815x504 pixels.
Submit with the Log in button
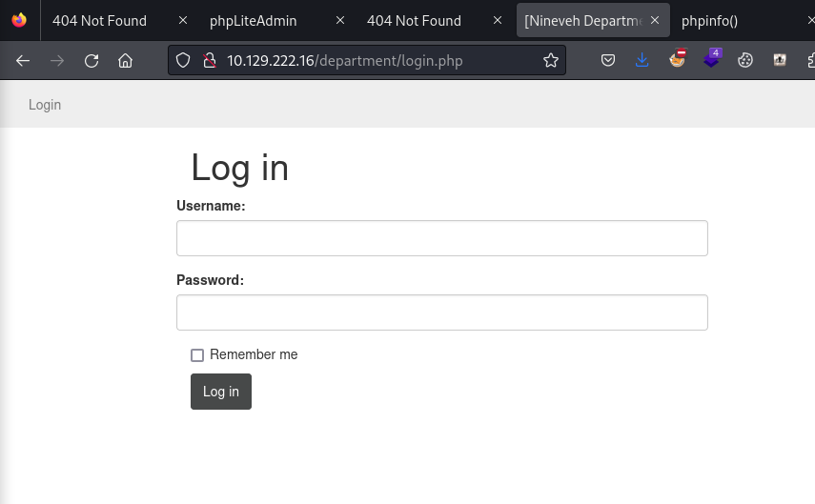pyautogui.click(x=221, y=392)
